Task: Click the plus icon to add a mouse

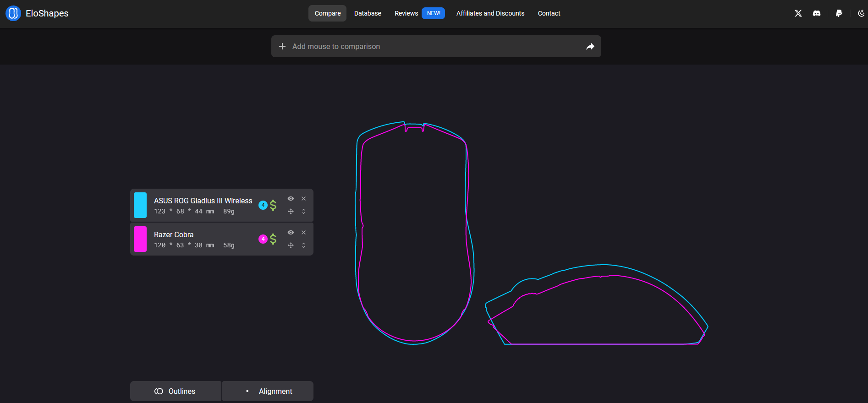Action: tap(282, 46)
